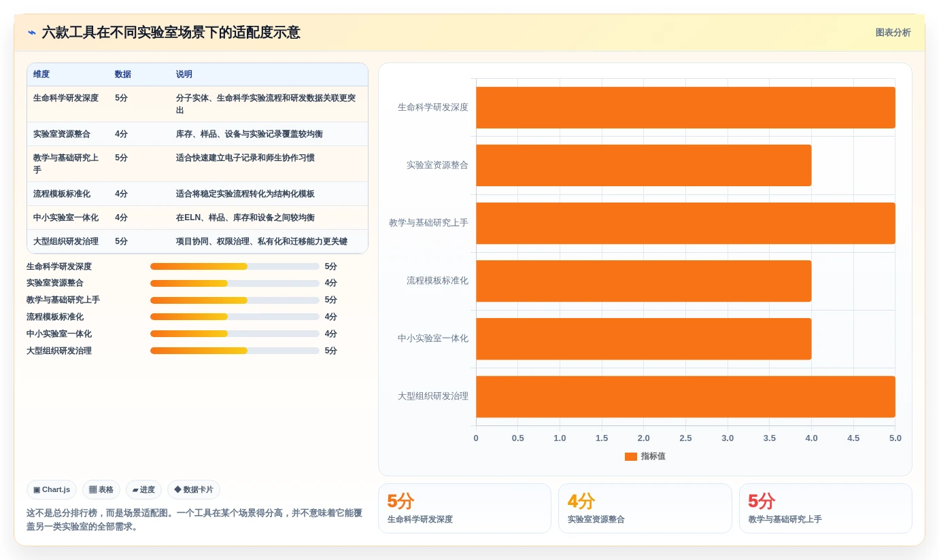This screenshot has width=939, height=560.
Task: Click the 图表分析 label in header
Action: (x=893, y=33)
